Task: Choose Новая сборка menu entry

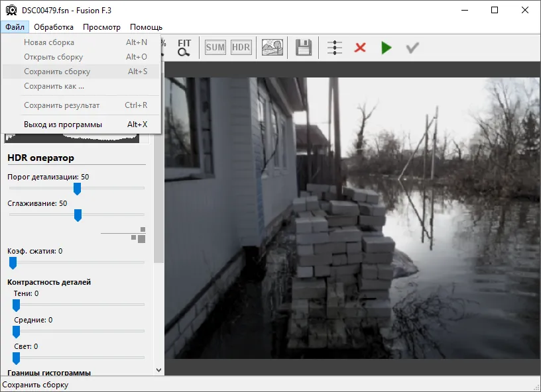Action: [x=81, y=42]
